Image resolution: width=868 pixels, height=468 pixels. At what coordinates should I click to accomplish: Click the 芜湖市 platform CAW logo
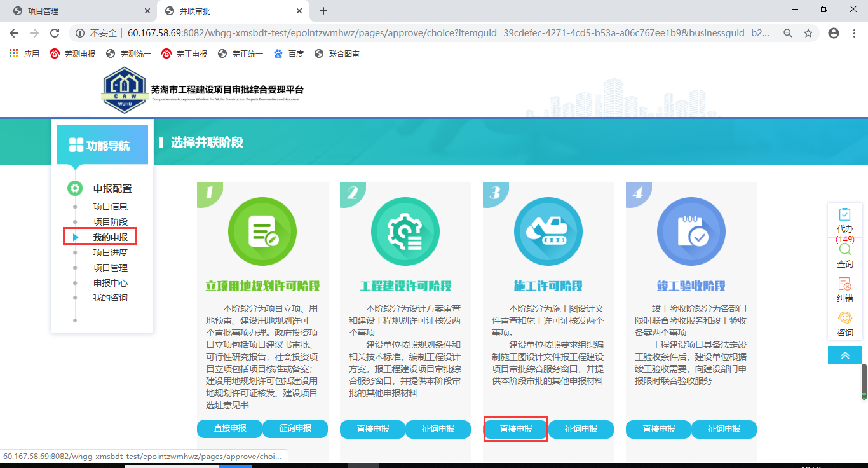(x=125, y=90)
